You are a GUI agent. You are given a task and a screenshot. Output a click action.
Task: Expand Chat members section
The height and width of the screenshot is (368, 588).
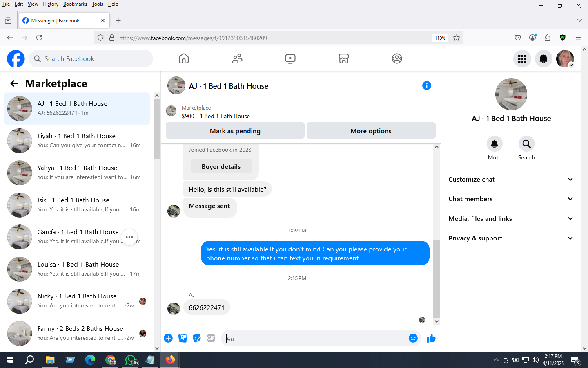[x=511, y=199]
